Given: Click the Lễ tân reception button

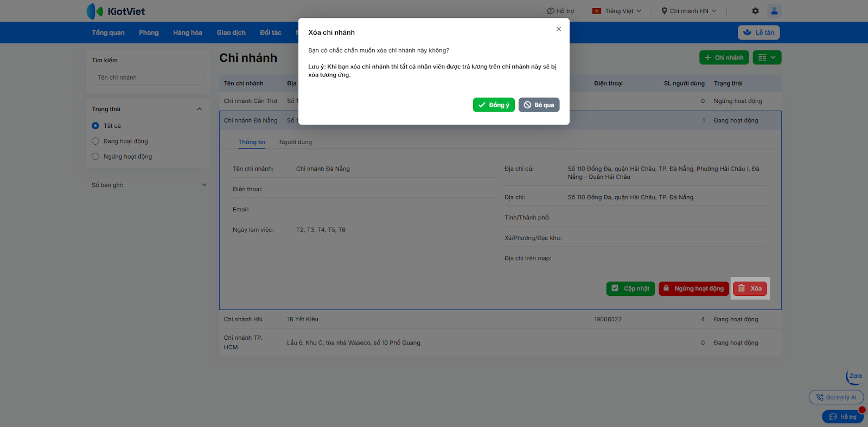Looking at the screenshot, I should click(758, 33).
